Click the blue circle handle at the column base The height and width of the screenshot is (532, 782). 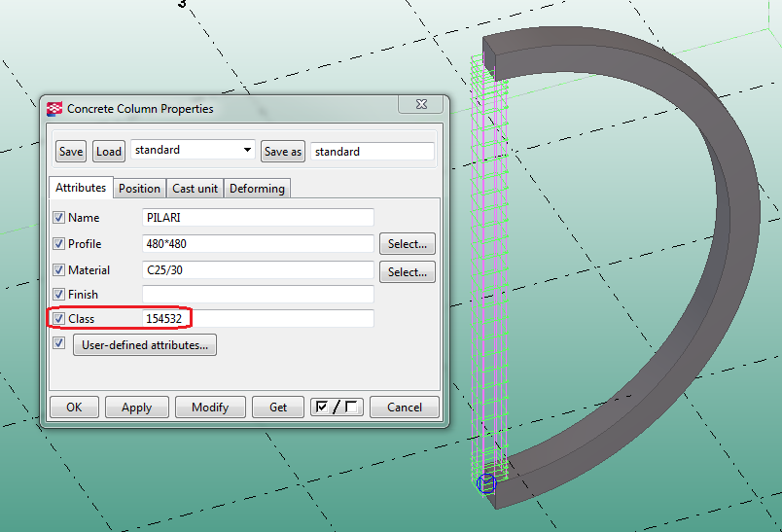pyautogui.click(x=486, y=483)
